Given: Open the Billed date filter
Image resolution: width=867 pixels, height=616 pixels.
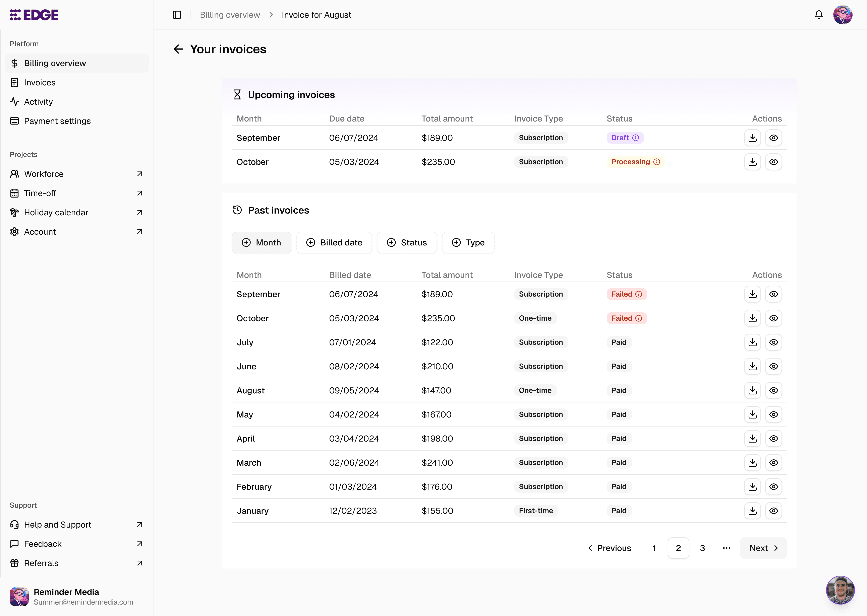Looking at the screenshot, I should click(x=334, y=242).
